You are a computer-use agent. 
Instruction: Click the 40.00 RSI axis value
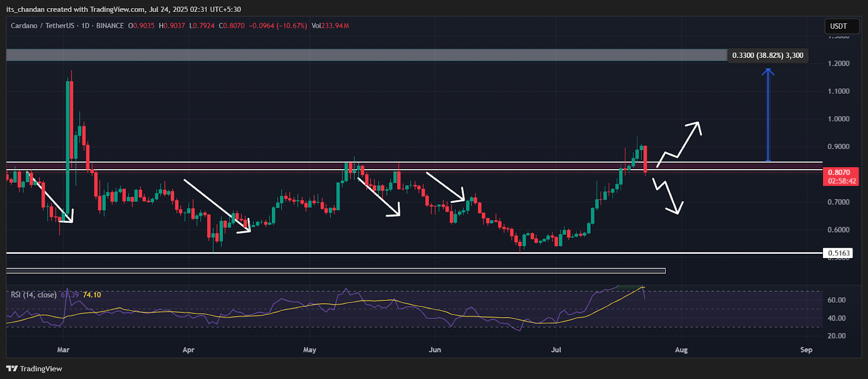(837, 318)
